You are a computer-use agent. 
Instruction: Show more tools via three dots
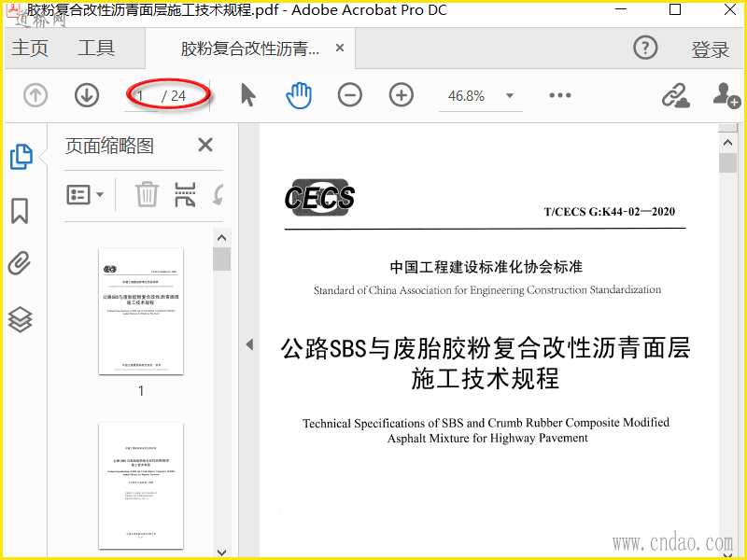[x=559, y=95]
